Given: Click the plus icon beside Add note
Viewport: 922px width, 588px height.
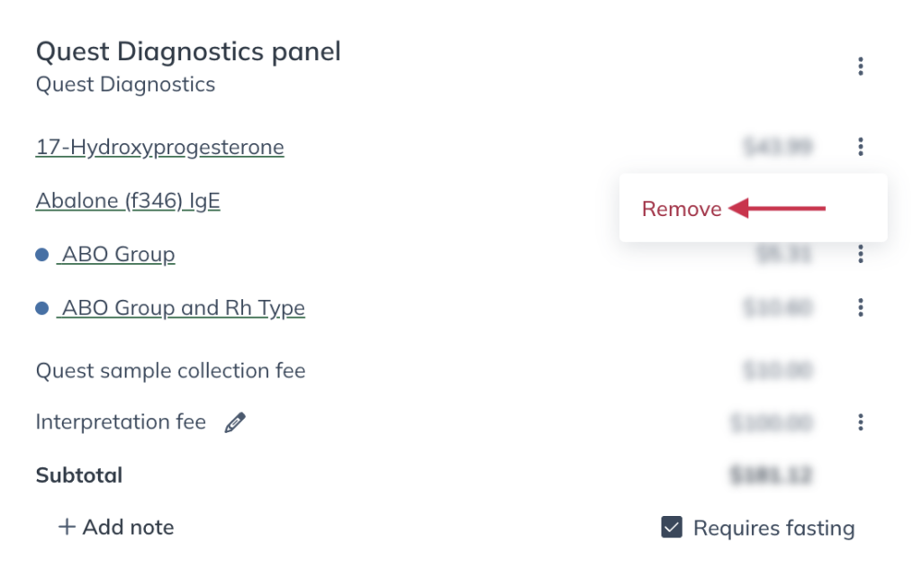Looking at the screenshot, I should point(67,526).
